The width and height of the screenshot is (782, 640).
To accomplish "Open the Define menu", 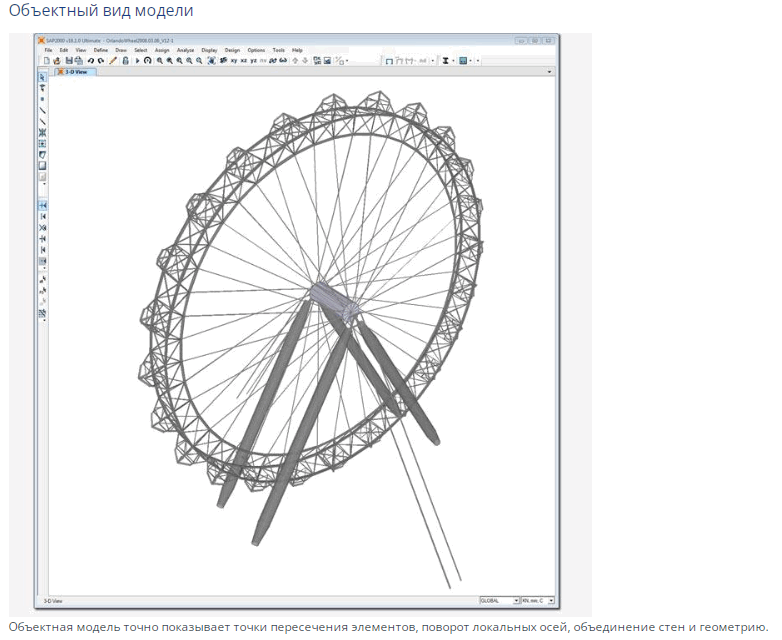I will tap(101, 50).
